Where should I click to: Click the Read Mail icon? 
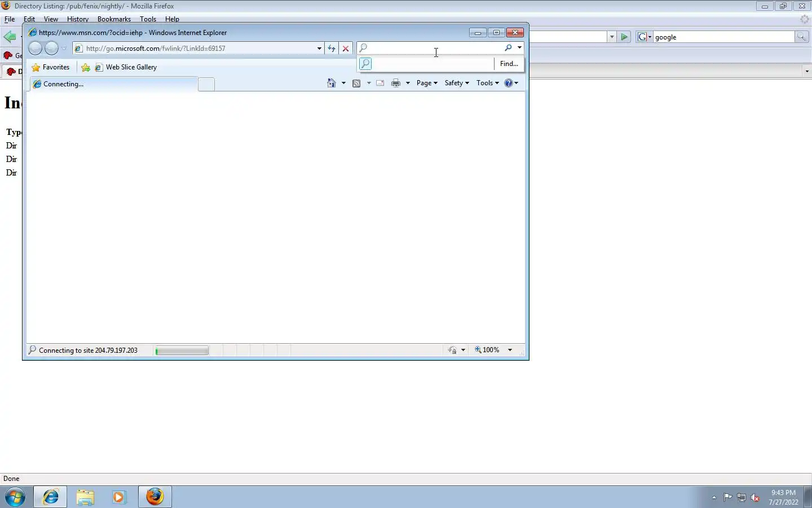click(x=380, y=83)
